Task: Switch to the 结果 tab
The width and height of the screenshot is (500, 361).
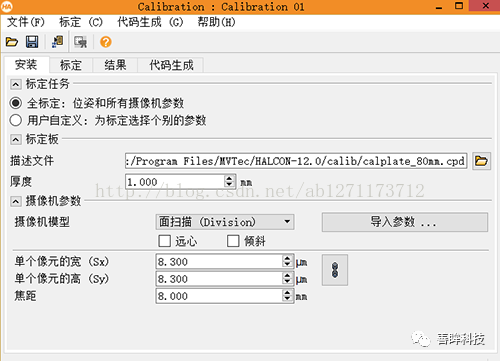Action: [115, 65]
